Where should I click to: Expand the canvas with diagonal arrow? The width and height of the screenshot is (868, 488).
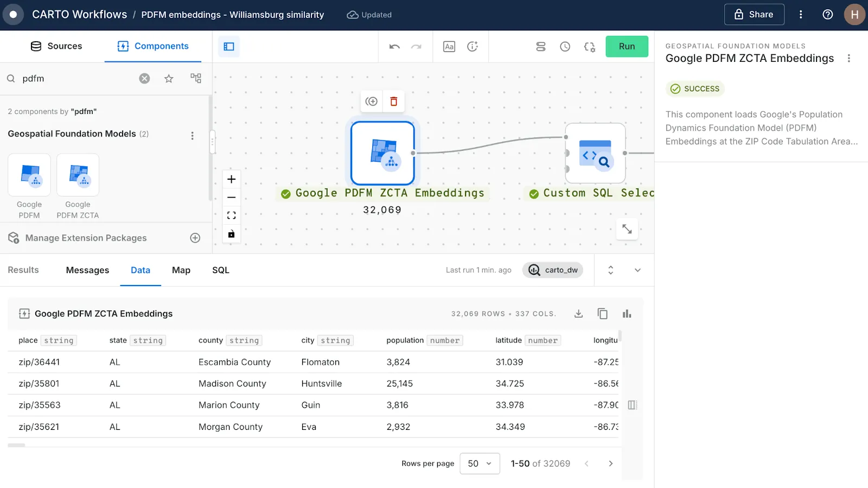pos(627,229)
